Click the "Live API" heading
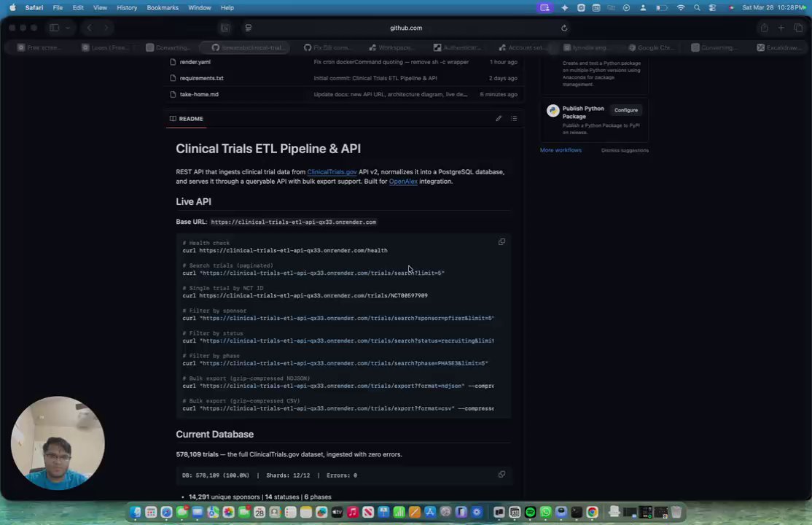The height and width of the screenshot is (525, 812). (193, 201)
